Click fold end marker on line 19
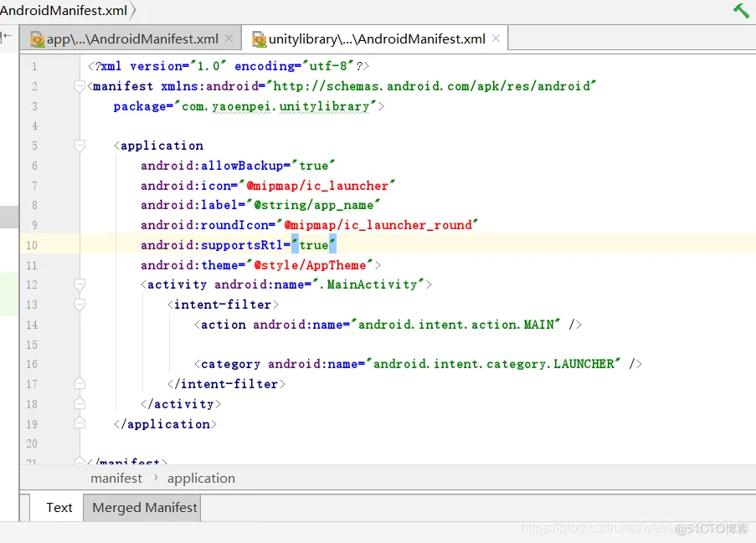The image size is (756, 543). 80,423
